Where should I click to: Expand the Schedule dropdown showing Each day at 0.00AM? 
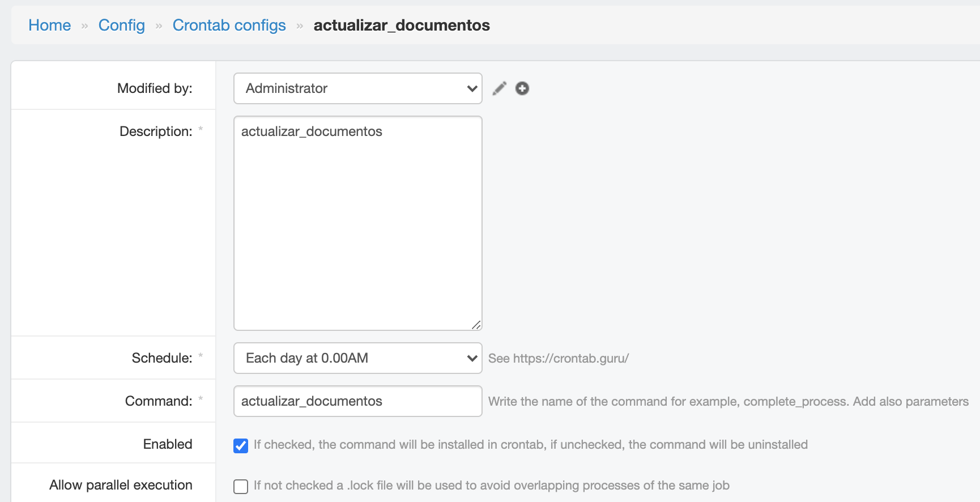pyautogui.click(x=357, y=358)
